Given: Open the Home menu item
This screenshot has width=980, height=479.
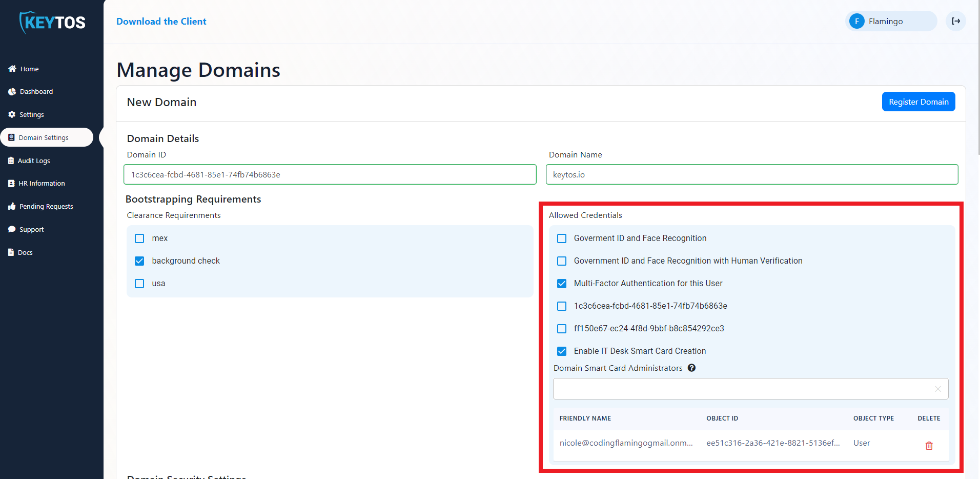Looking at the screenshot, I should [x=29, y=69].
